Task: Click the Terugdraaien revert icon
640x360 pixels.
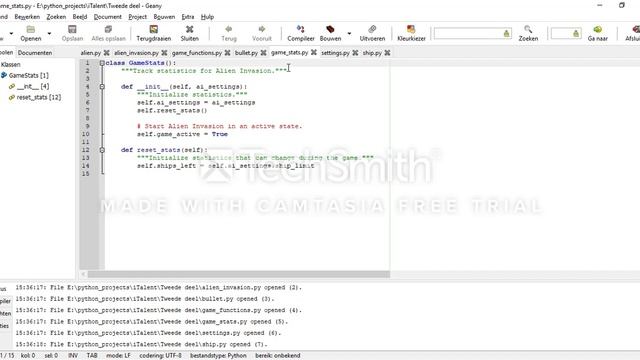Action: (x=153, y=29)
